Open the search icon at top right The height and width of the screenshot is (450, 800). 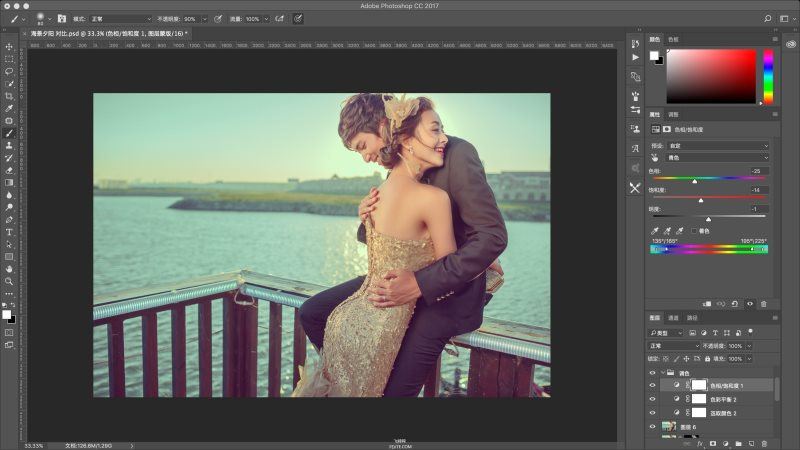pos(768,18)
